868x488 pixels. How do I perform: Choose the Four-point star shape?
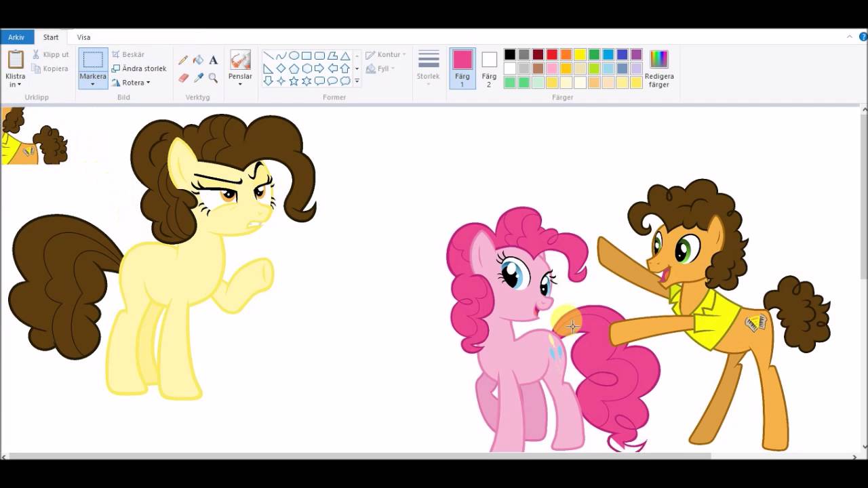pos(281,81)
